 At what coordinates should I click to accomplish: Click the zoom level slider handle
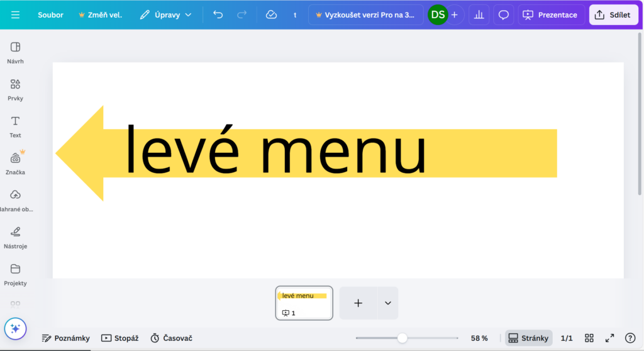pyautogui.click(x=402, y=338)
